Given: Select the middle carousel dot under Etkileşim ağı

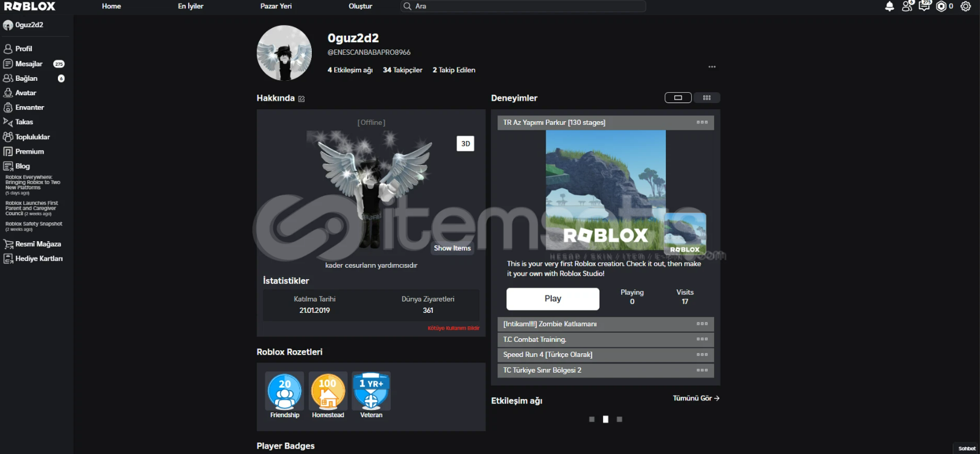Looking at the screenshot, I should 605,419.
